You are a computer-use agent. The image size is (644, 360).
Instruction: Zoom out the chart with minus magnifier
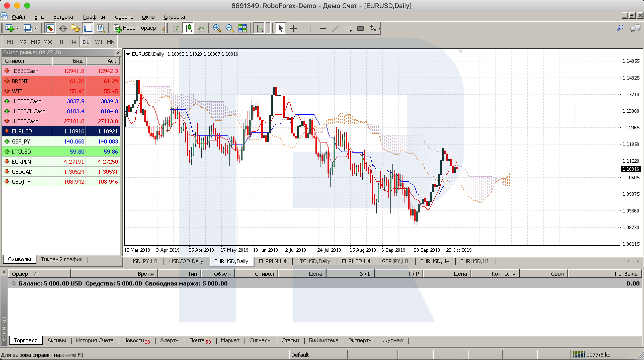point(230,28)
